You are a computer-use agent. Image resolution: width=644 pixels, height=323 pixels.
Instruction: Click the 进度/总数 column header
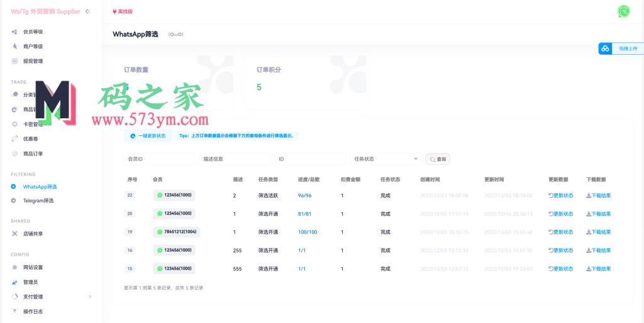pyautogui.click(x=309, y=179)
